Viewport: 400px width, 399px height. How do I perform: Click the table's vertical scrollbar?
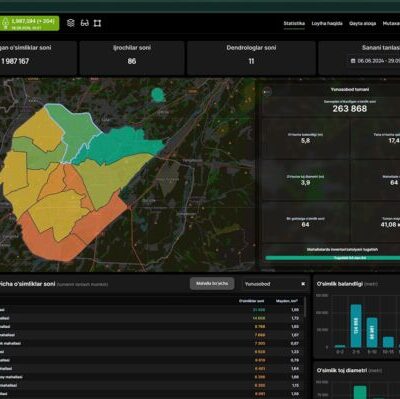pos(305,307)
